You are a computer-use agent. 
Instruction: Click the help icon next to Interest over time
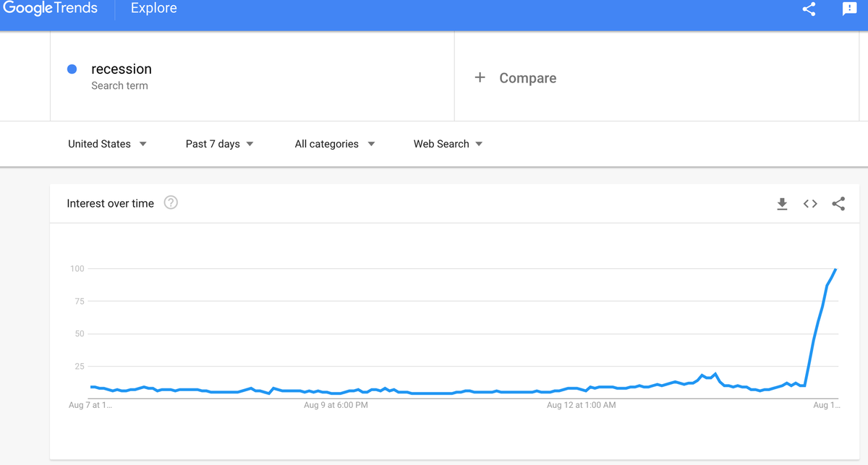click(170, 203)
